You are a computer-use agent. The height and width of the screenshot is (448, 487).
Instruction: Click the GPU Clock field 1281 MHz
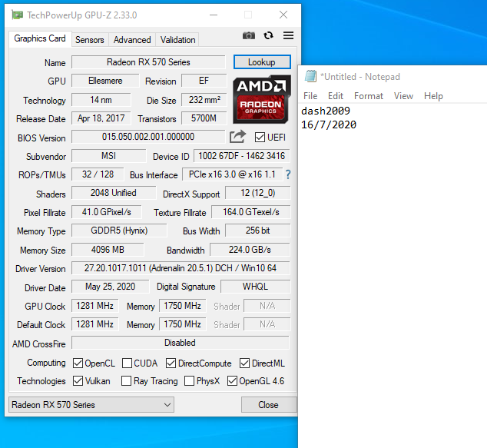point(95,306)
